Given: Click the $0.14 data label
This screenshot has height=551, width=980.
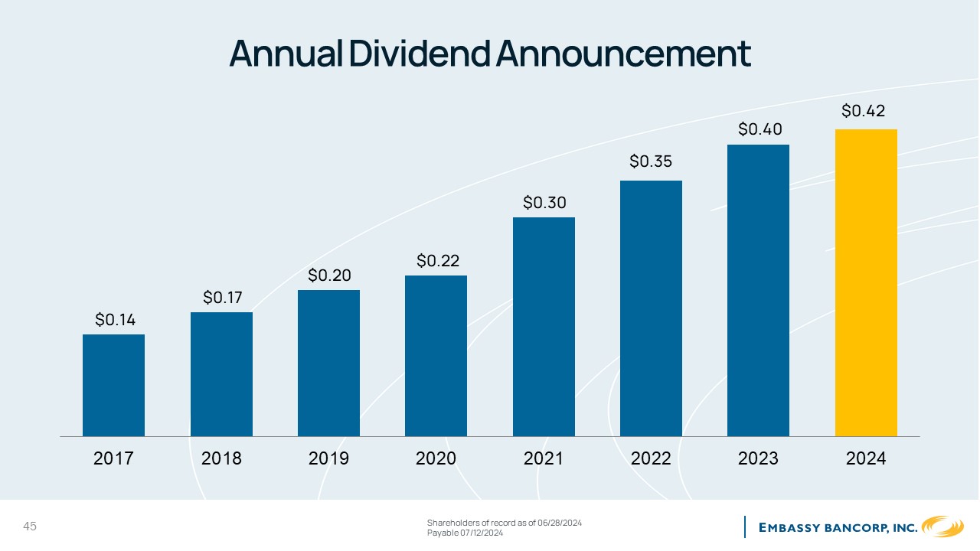Looking at the screenshot, I should [x=115, y=320].
